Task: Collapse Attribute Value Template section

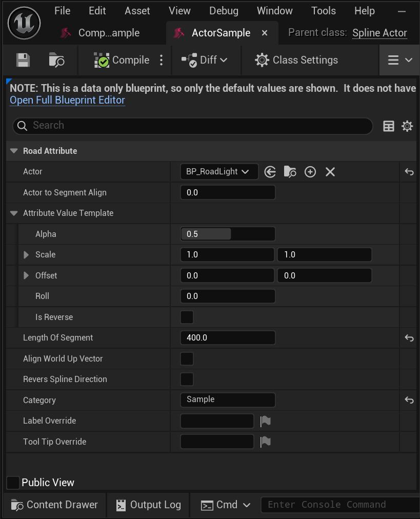Action: click(x=14, y=213)
